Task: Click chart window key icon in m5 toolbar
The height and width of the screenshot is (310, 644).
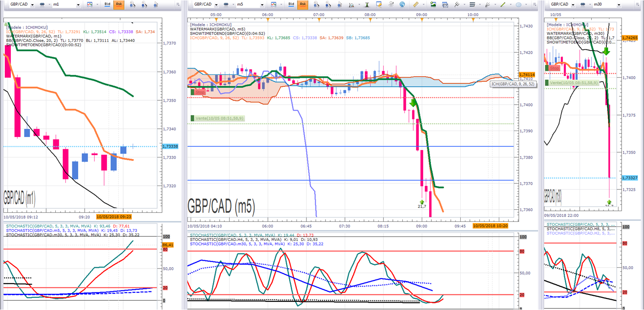Action: click(379, 5)
